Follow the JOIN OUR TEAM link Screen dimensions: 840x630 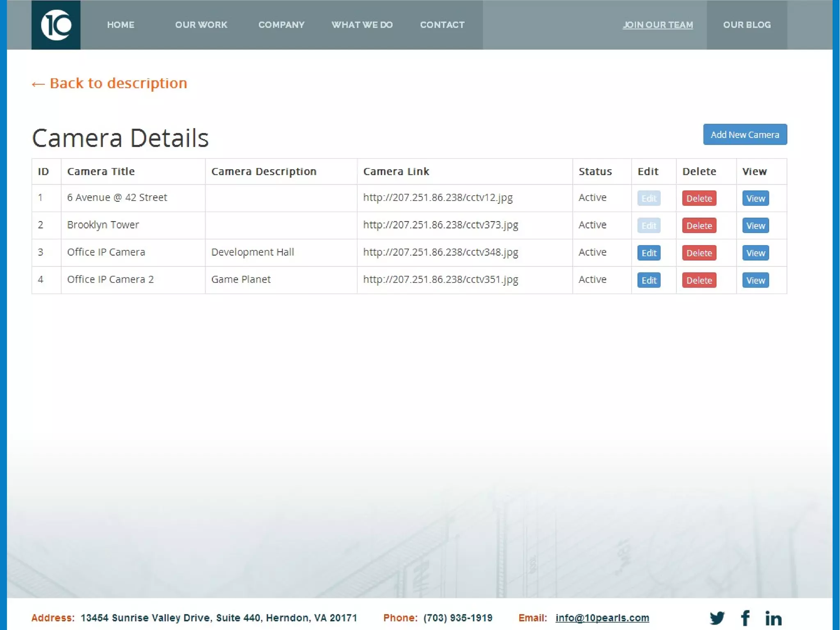(x=657, y=25)
